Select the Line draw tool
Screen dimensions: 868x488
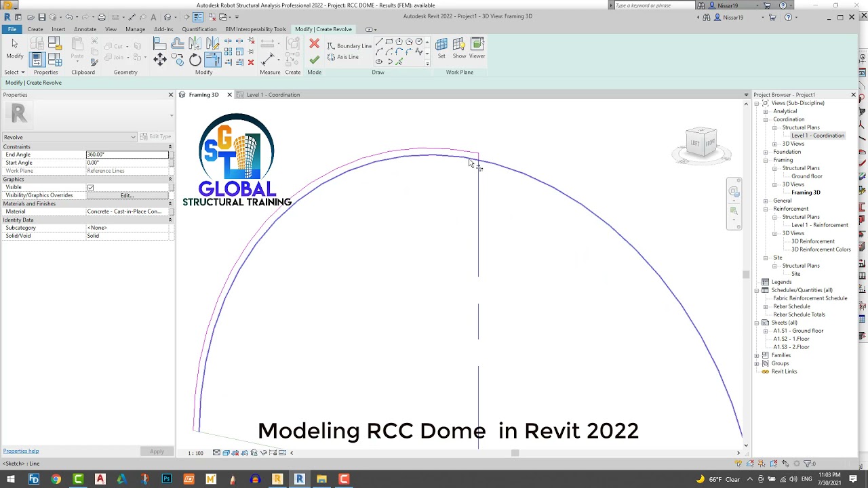click(379, 42)
